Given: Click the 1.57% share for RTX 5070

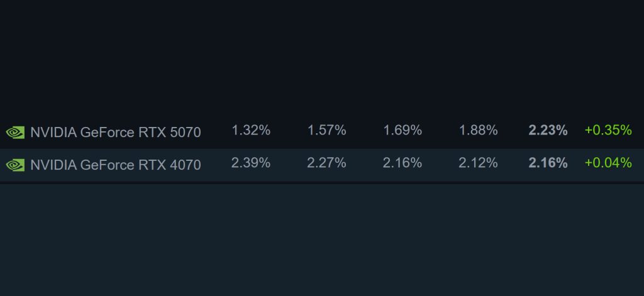Looking at the screenshot, I should tap(326, 131).
